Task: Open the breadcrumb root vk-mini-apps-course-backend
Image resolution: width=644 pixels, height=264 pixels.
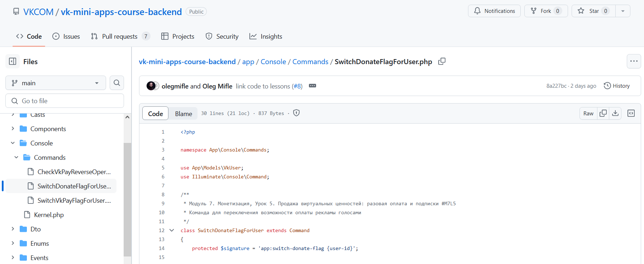Action: [x=187, y=62]
